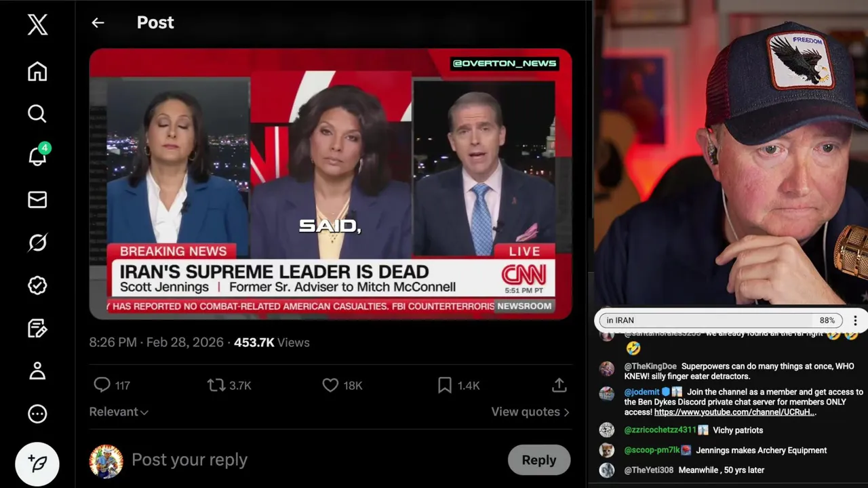
Task: Compose new post with feather button
Action: (x=37, y=464)
